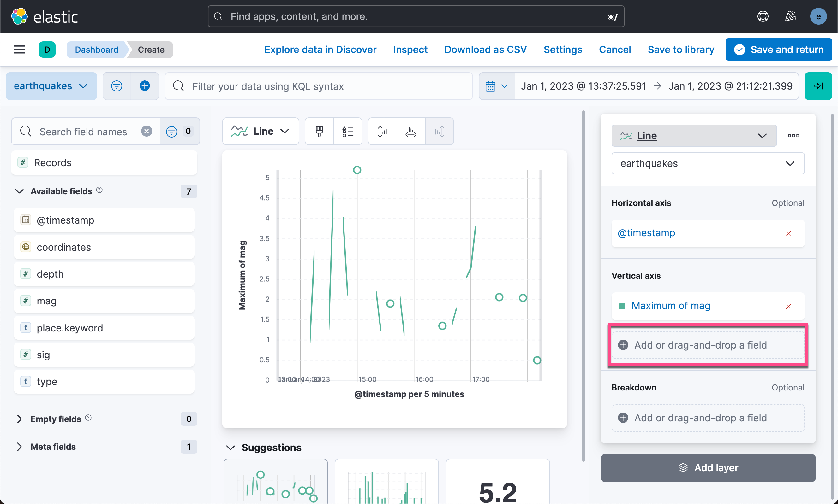Open layer options three-dots menu
Viewport: 838px width, 504px height.
793,136
